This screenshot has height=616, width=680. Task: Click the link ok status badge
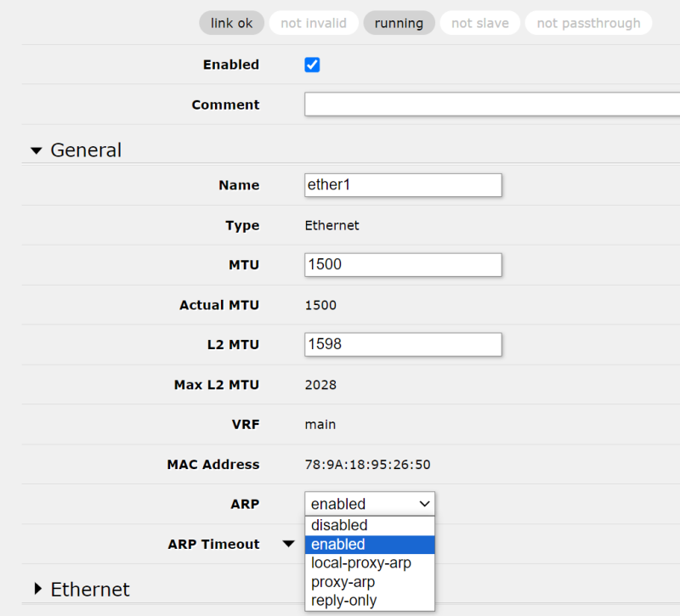231,23
